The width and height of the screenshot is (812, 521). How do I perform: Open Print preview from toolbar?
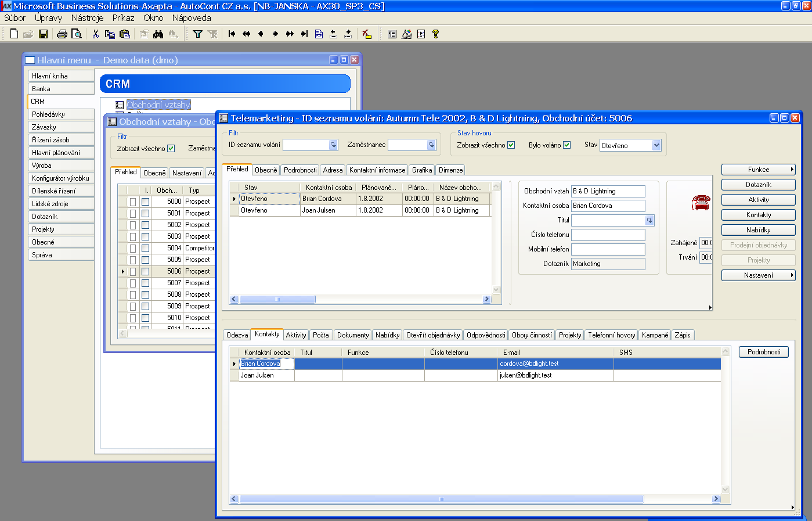pyautogui.click(x=76, y=34)
